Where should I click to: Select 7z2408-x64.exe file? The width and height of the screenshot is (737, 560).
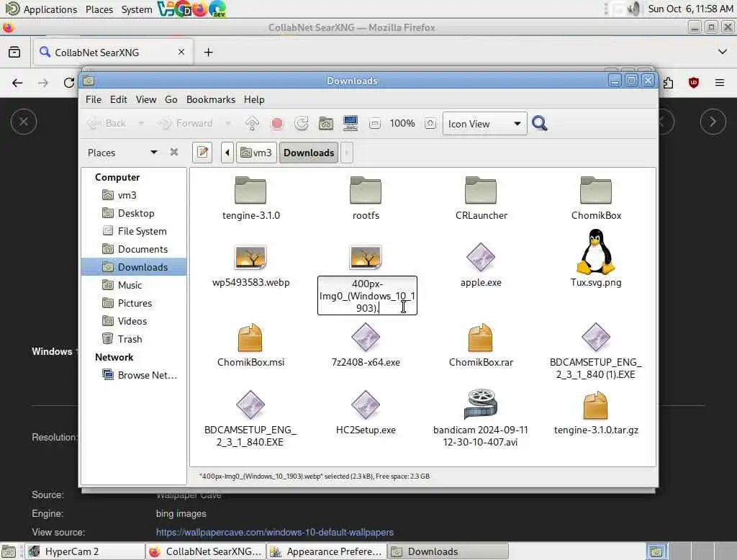[366, 338]
